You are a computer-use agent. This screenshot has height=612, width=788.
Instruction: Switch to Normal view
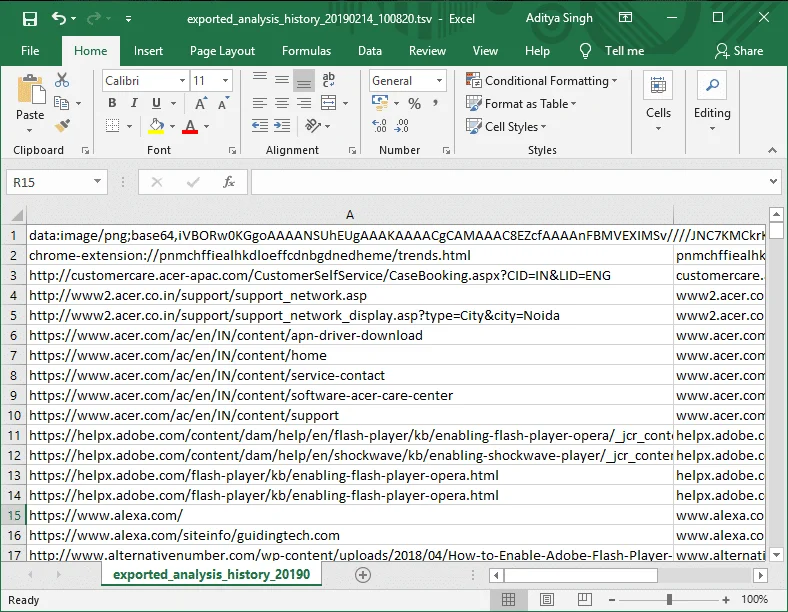coord(509,599)
